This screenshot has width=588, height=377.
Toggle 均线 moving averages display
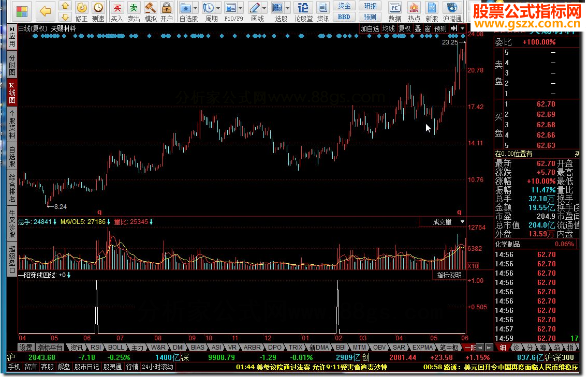(389, 28)
